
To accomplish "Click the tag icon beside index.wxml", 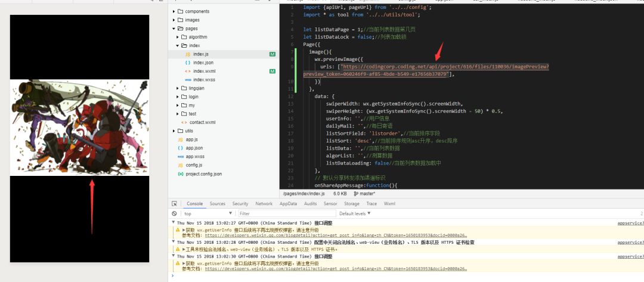I will point(188,72).
